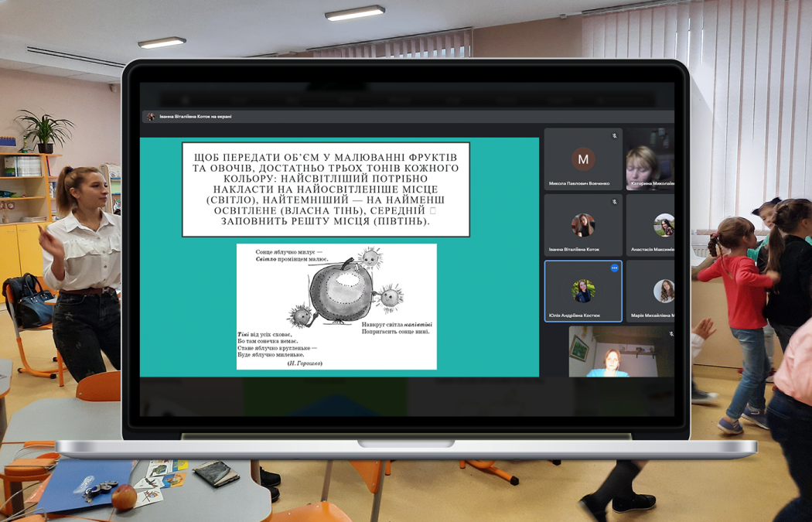812x522 pixels.
Task: Click the white text box on the shared slide
Action: [x=326, y=189]
